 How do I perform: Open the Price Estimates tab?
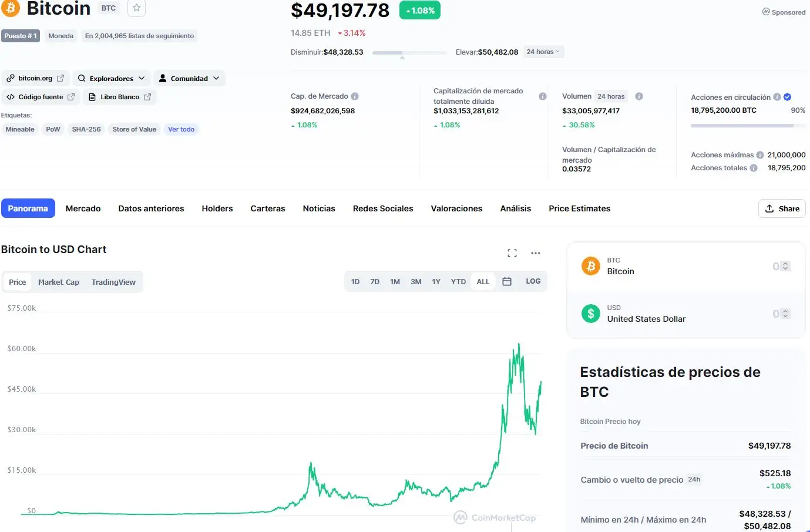[x=579, y=208]
